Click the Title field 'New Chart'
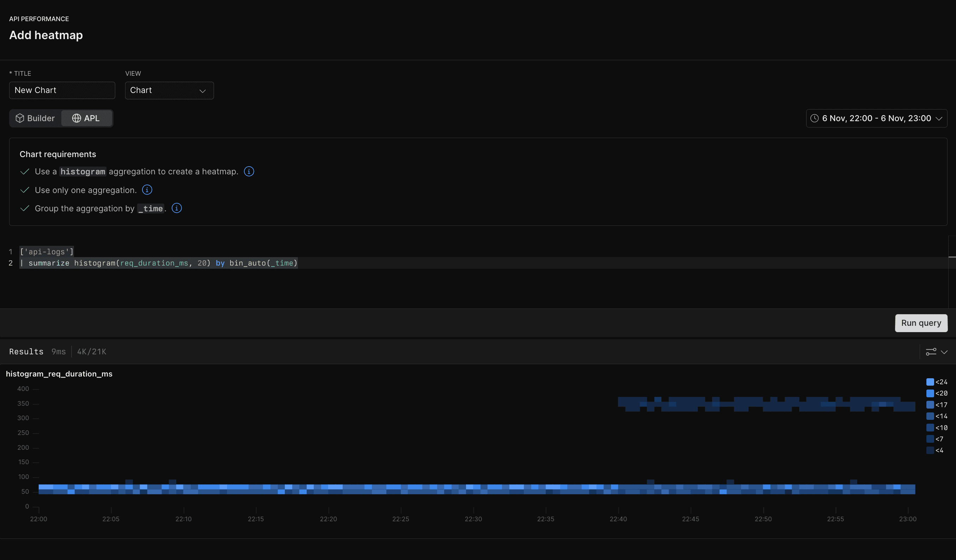Viewport: 956px width, 560px height. click(62, 90)
